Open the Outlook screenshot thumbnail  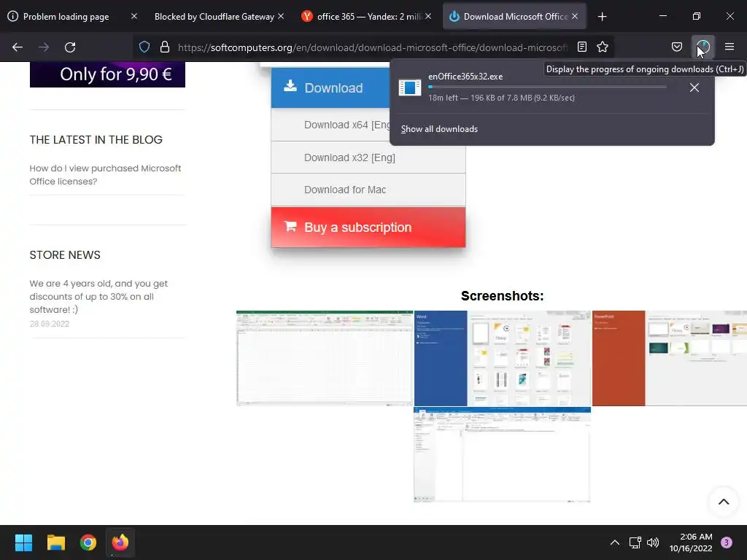pyautogui.click(x=502, y=454)
